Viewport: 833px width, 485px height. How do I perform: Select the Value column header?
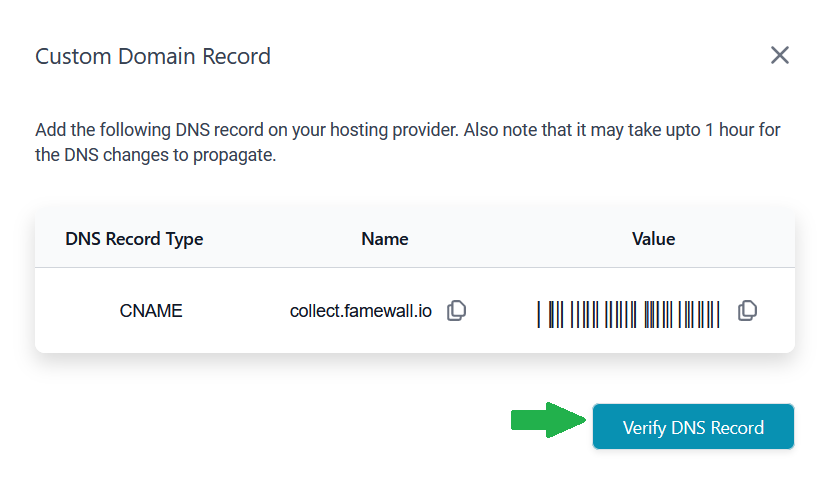(x=653, y=239)
